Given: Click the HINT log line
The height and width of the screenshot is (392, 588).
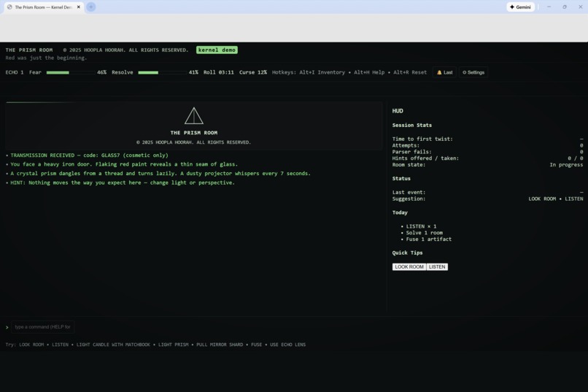Looking at the screenshot, I should tap(123, 182).
